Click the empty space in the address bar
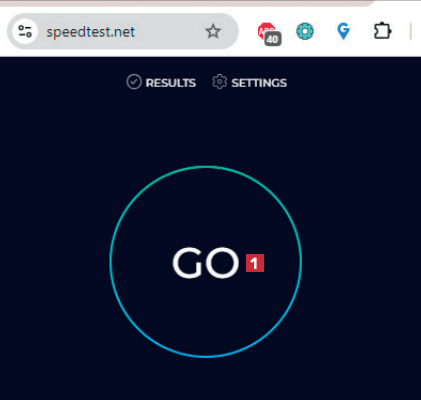Viewport: 421px width, 400px height. click(x=169, y=31)
